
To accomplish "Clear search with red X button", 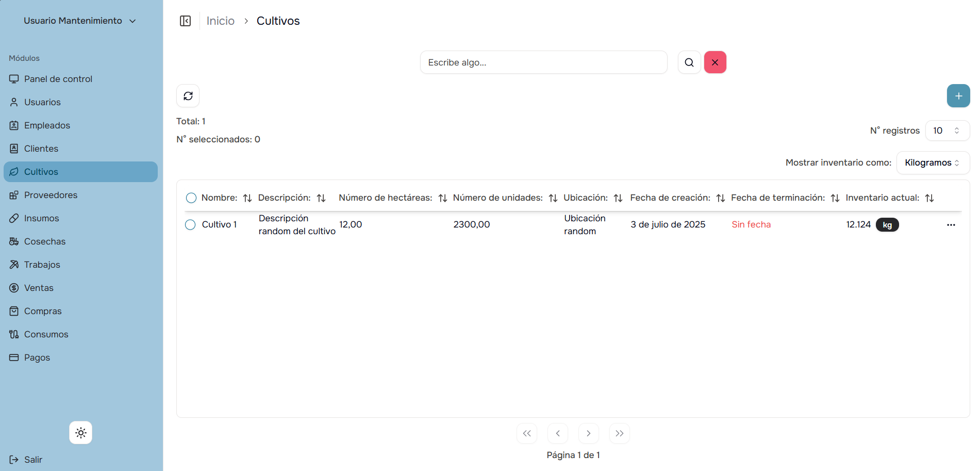I will point(715,62).
